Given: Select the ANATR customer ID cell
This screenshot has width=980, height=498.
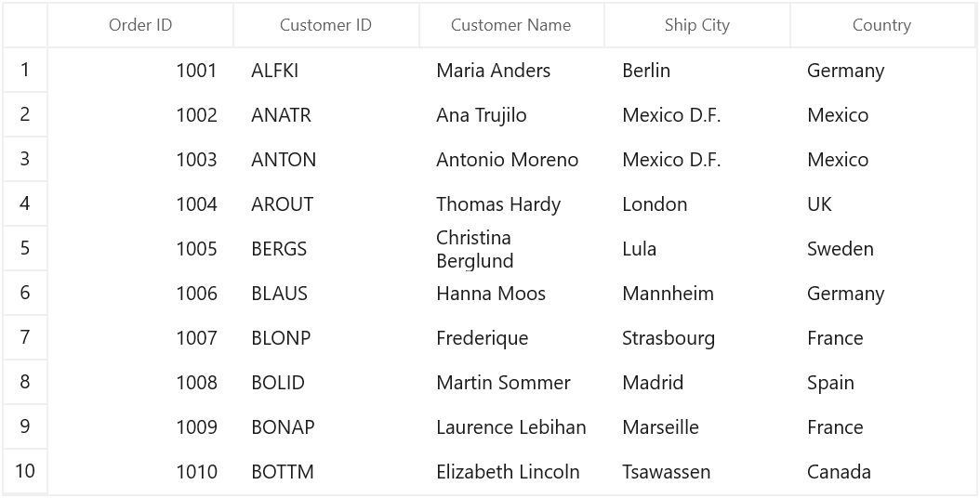Looking at the screenshot, I should coord(325,115).
